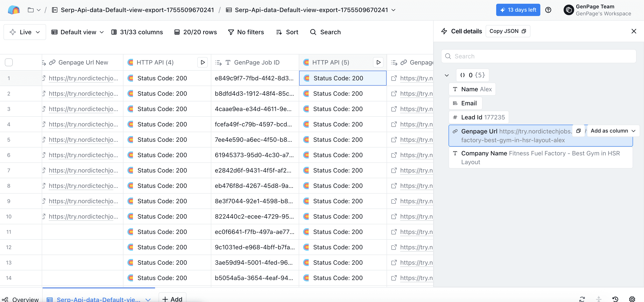Click the help question mark icon

click(548, 10)
